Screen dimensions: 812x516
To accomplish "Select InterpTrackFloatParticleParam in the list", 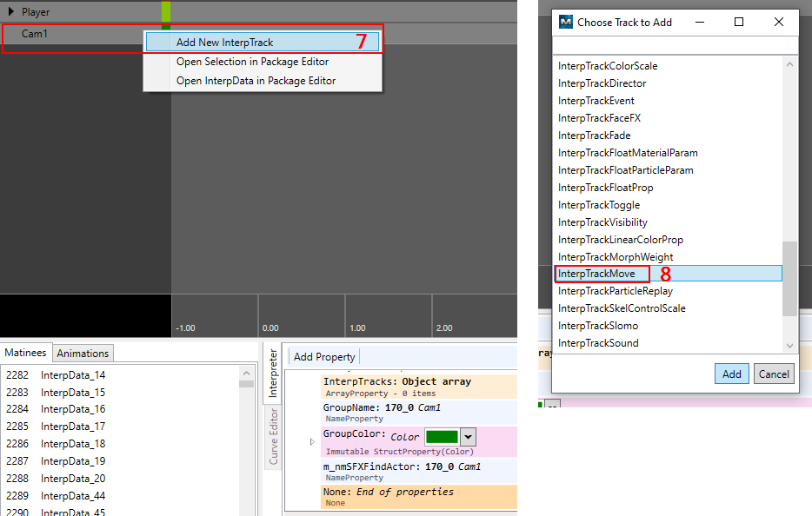I will (x=626, y=170).
